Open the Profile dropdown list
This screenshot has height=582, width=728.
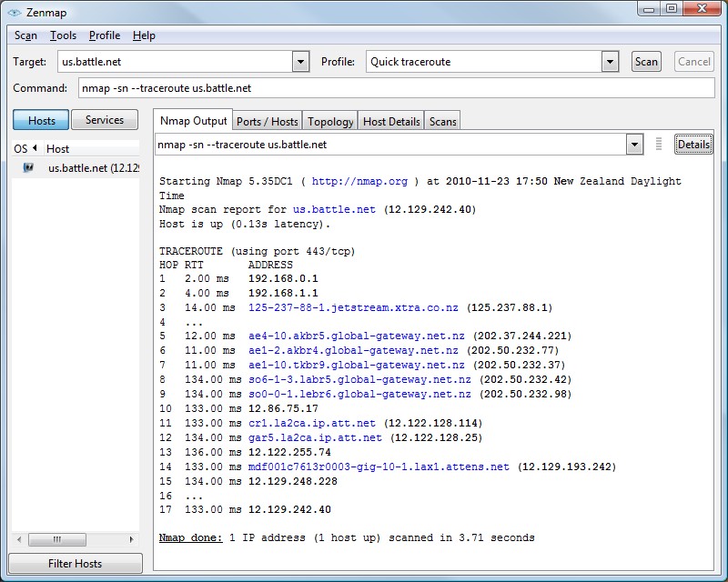pos(610,62)
